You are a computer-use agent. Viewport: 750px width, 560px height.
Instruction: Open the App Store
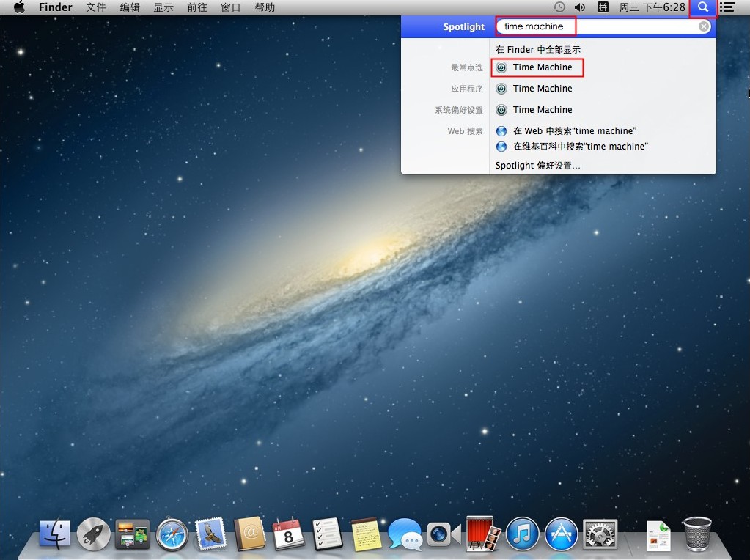tap(561, 534)
